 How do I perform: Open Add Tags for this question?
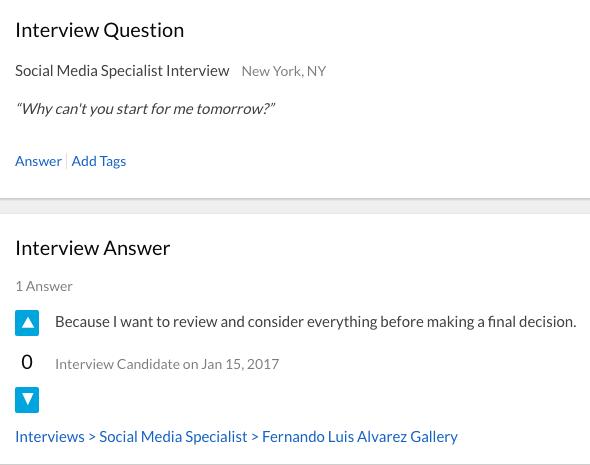(x=99, y=161)
